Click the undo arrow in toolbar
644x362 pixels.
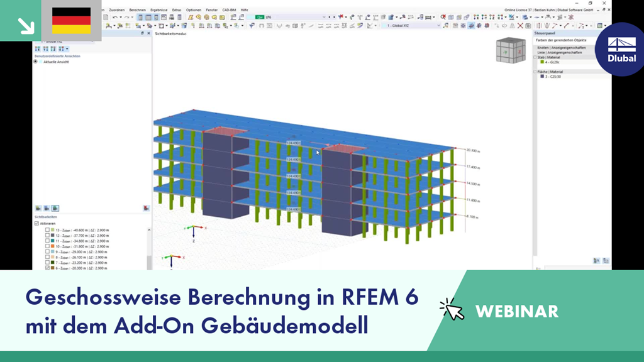tap(115, 17)
